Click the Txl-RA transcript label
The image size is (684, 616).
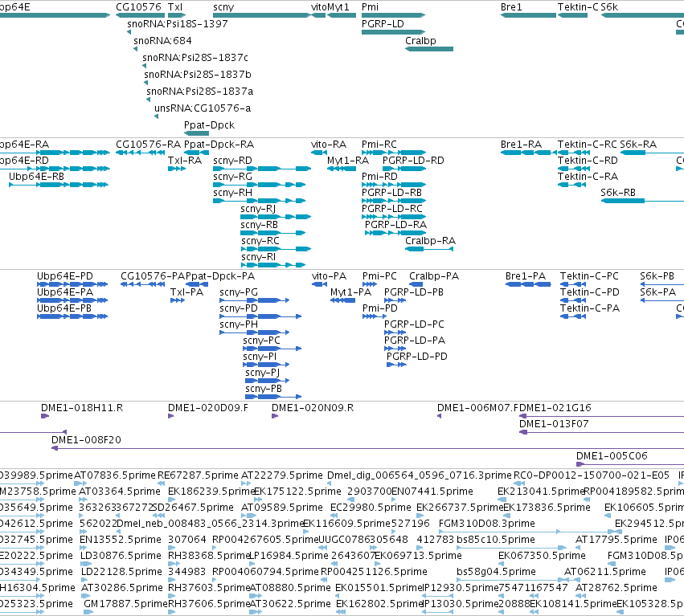[185, 161]
